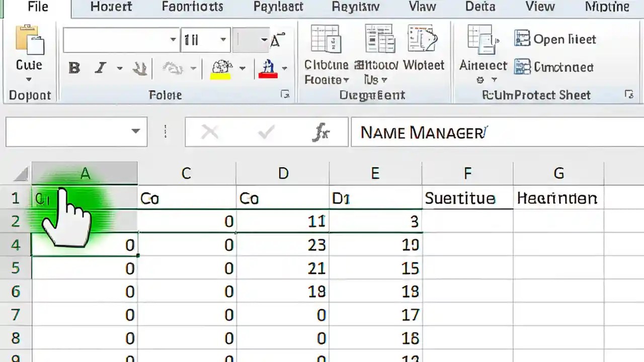
Task: Click the Font group dialog launcher
Action: pos(285,95)
